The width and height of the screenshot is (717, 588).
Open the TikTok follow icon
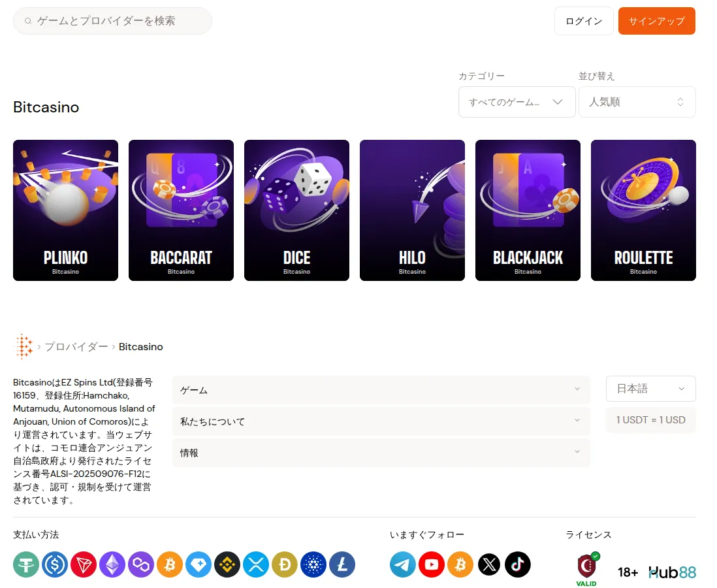pos(518,564)
